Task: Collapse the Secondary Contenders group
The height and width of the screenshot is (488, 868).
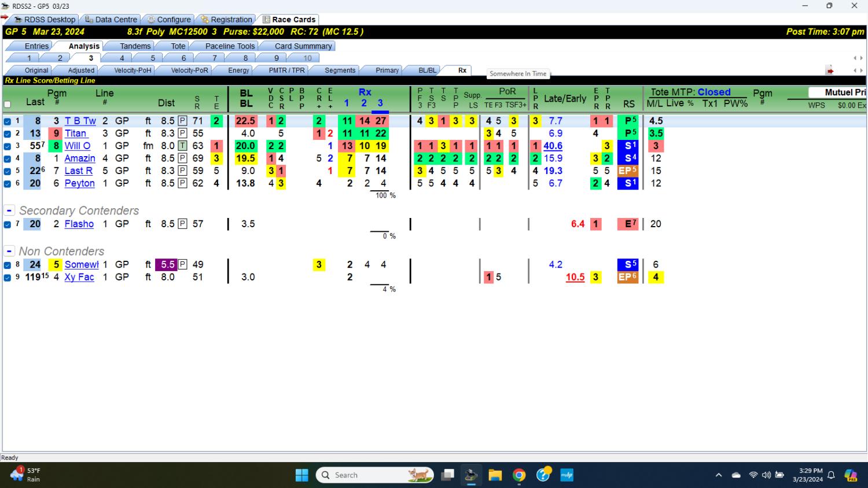Action: (x=9, y=211)
